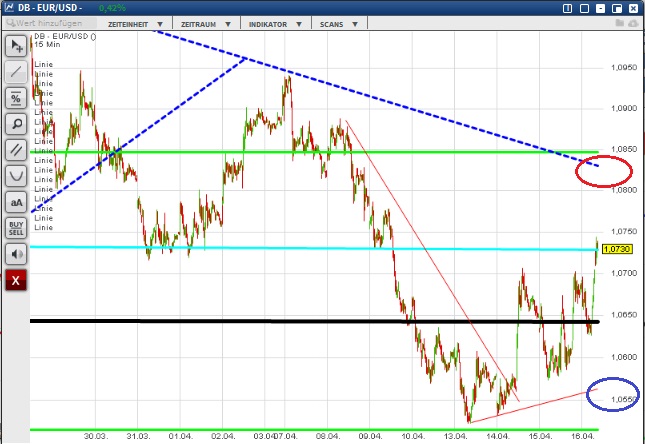
Task: Minimize the chart window
Action: pos(601,8)
